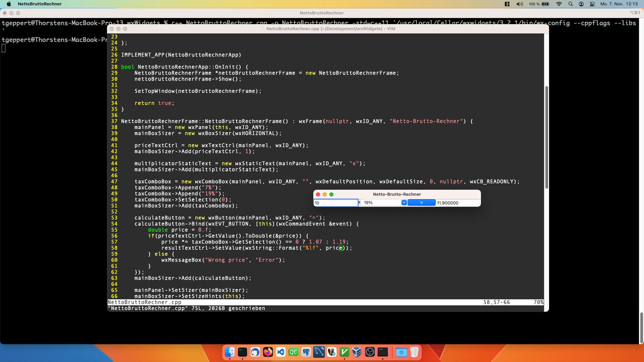Open the Postgres app from the Dock
The width and height of the screenshot is (644, 362).
click(x=306, y=352)
